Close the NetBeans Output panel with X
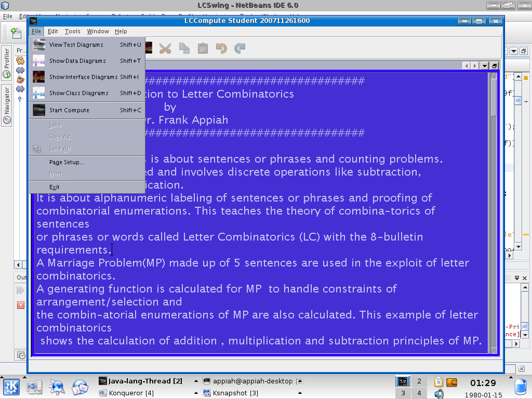The image size is (532, 399). click(525, 278)
